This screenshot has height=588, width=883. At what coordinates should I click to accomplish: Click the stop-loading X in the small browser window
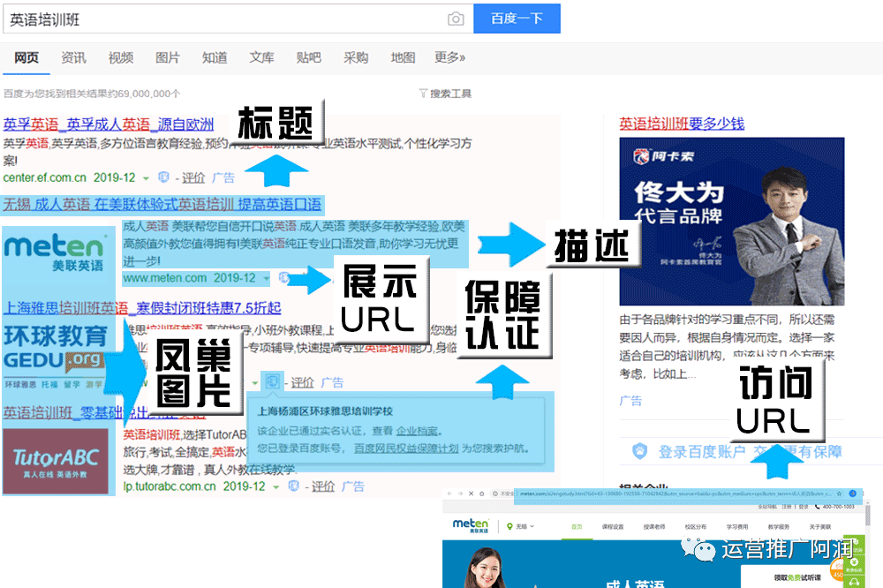(471, 494)
